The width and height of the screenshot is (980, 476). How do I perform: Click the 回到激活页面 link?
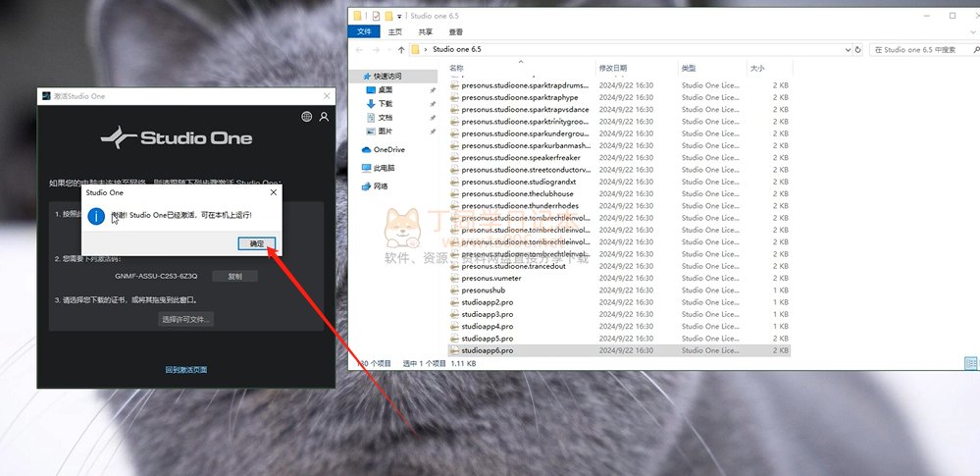tap(185, 370)
